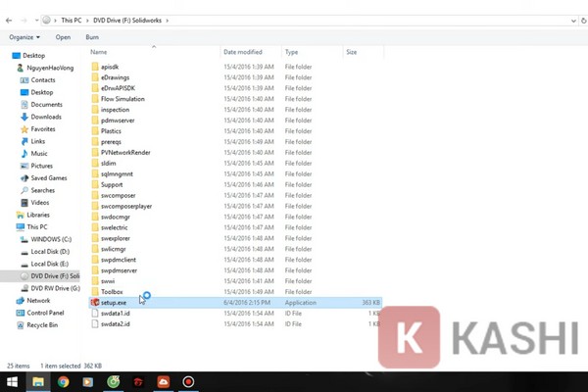Select the prereqs folder
This screenshot has height=392, width=588.
tap(111, 142)
